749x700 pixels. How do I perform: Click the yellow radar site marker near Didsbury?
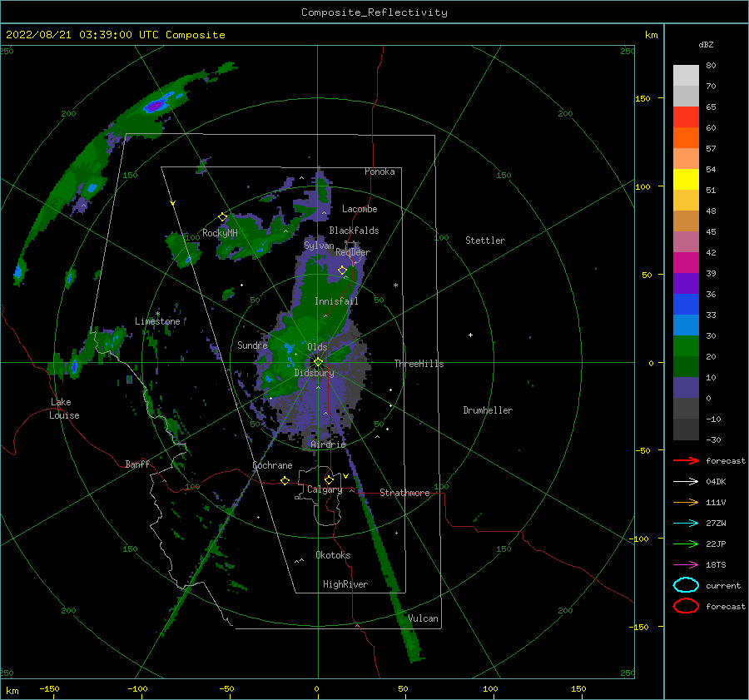pos(318,362)
